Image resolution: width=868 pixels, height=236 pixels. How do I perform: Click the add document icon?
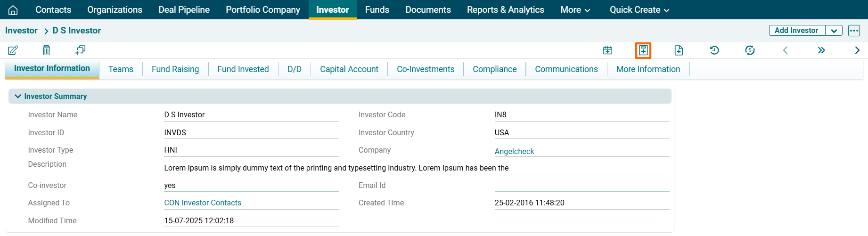(679, 50)
